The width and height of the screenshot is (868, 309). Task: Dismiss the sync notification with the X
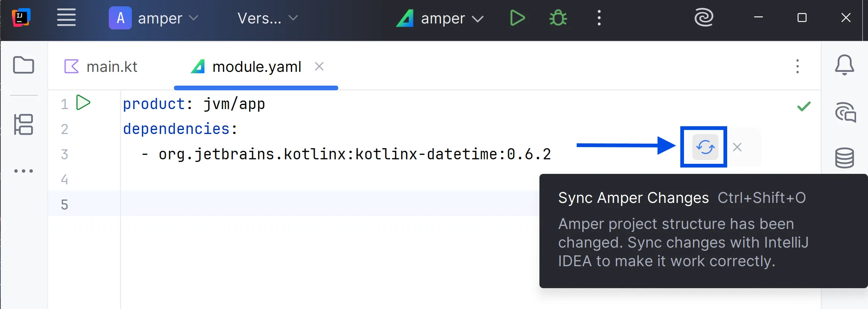coord(737,147)
